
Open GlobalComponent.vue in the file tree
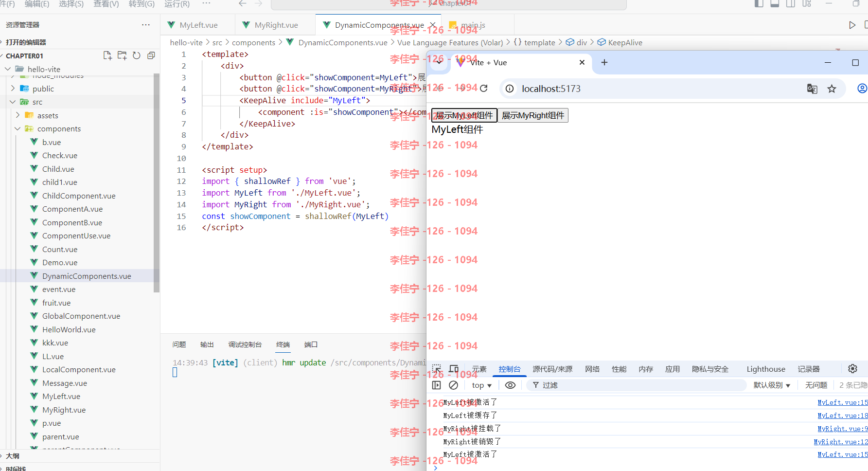81,316
